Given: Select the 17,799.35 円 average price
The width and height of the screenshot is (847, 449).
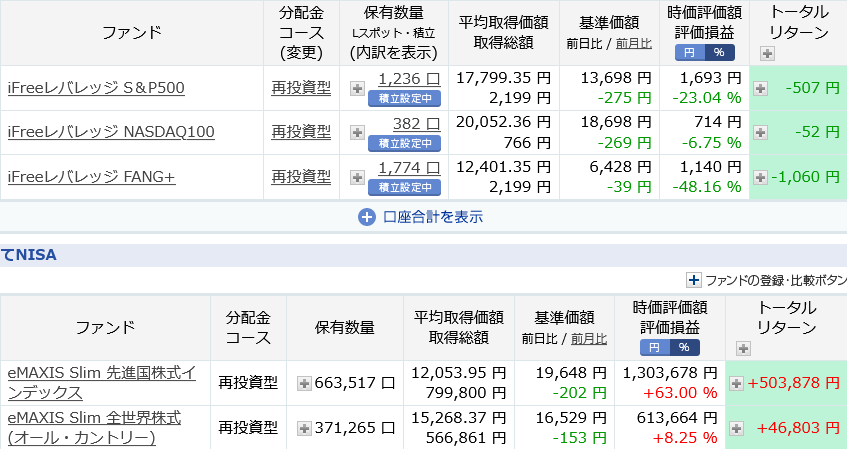Looking at the screenshot, I should 503,78.
